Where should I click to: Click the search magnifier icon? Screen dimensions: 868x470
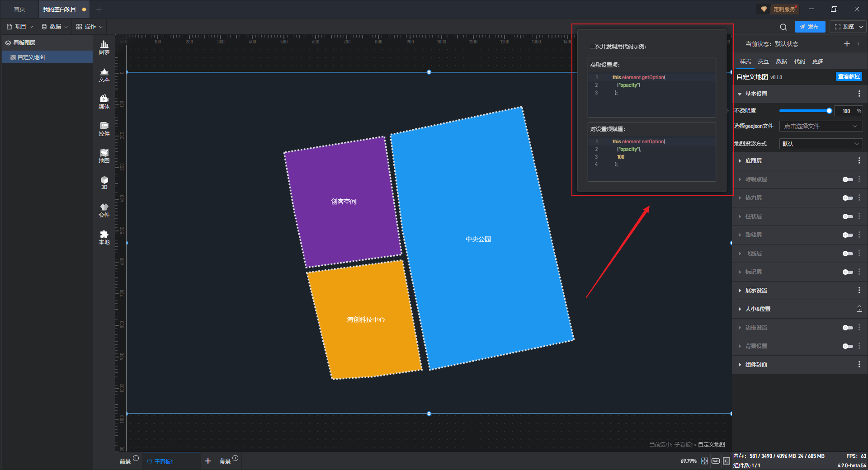point(783,27)
